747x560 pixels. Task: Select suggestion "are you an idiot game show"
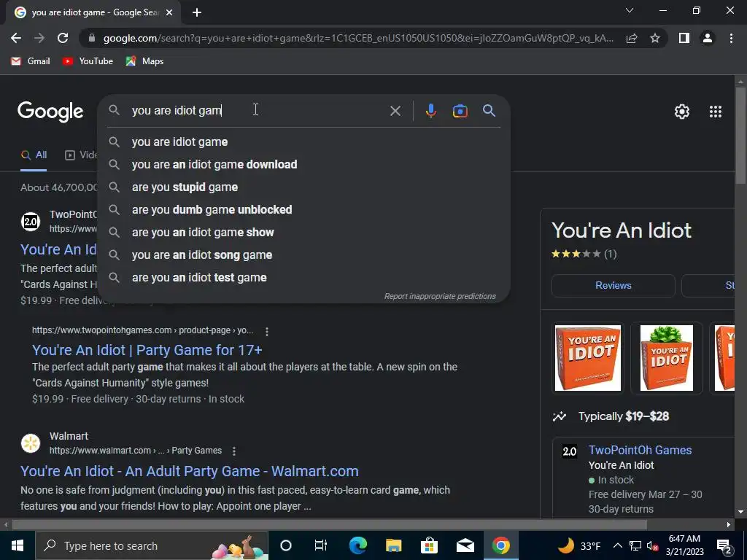303,233
